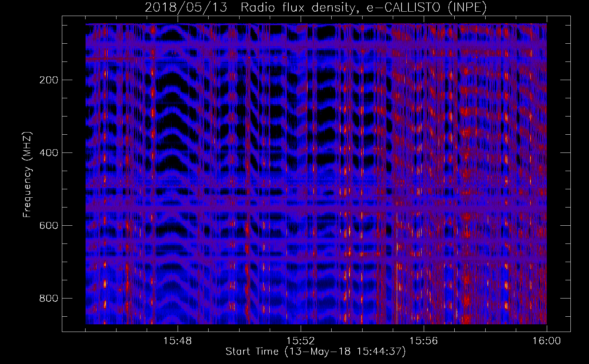Image resolution: width=589 pixels, height=364 pixels.
Task: Select the 'Frequency (MHZ)' axis label
Action: pyautogui.click(x=27, y=175)
